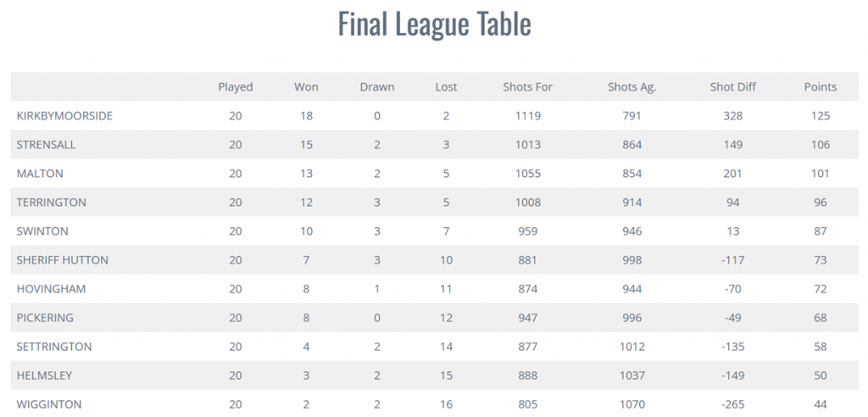The image size is (868, 417).
Task: Select the SETTRINGTON team name
Action: (54, 346)
